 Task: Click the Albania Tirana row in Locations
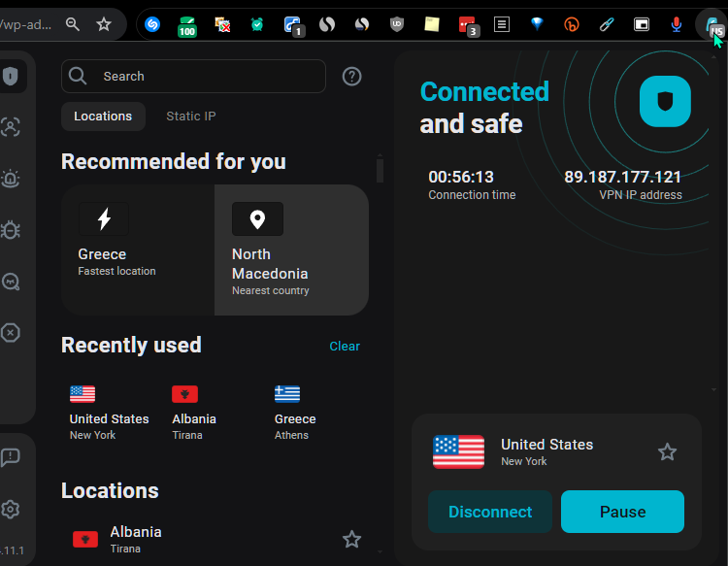pos(215,540)
